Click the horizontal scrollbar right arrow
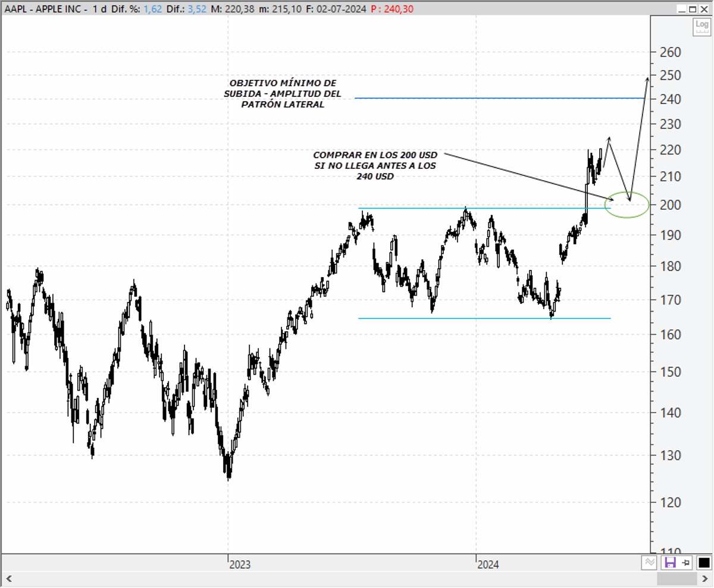This screenshot has height=588, width=714. coord(704,578)
